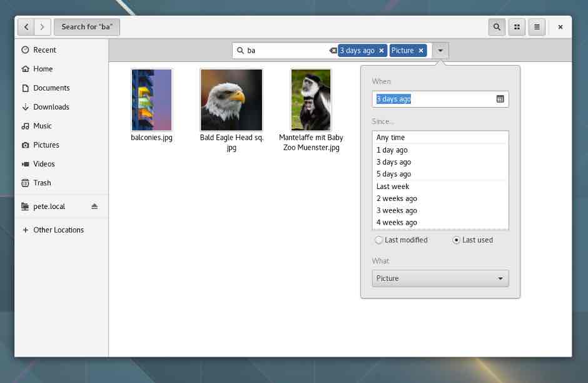
Task: Select the Last used radio button
Action: click(x=456, y=240)
